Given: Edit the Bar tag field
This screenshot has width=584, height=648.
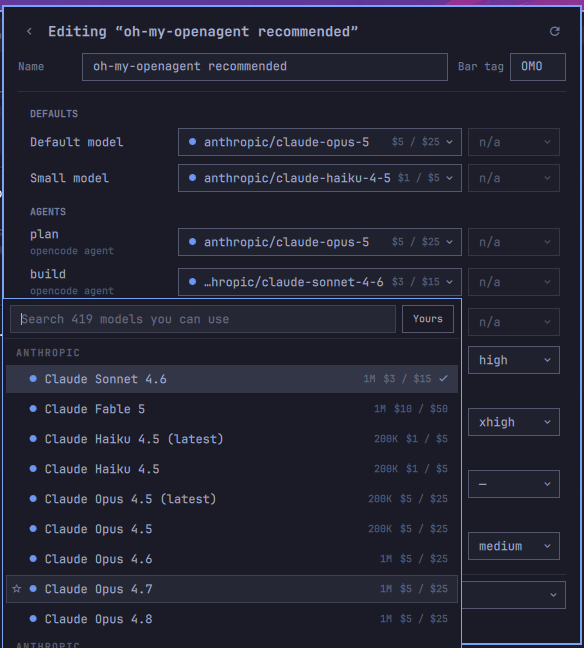Looking at the screenshot, I should (538, 67).
